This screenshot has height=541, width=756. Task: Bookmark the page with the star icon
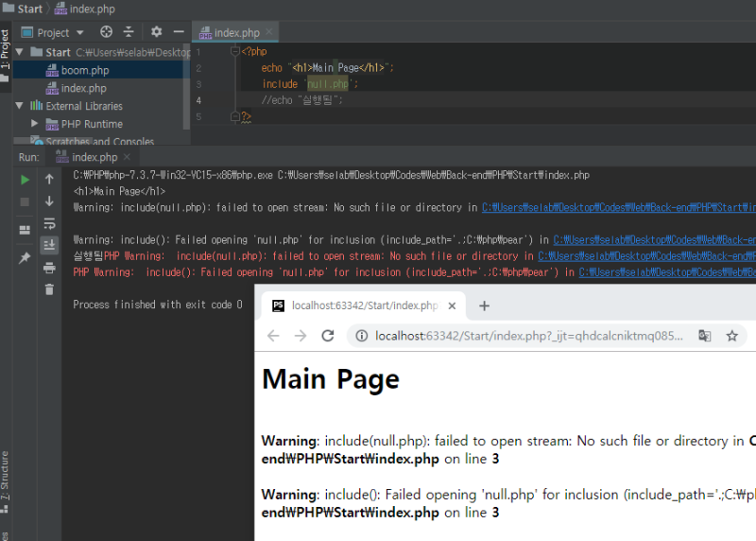[731, 336]
